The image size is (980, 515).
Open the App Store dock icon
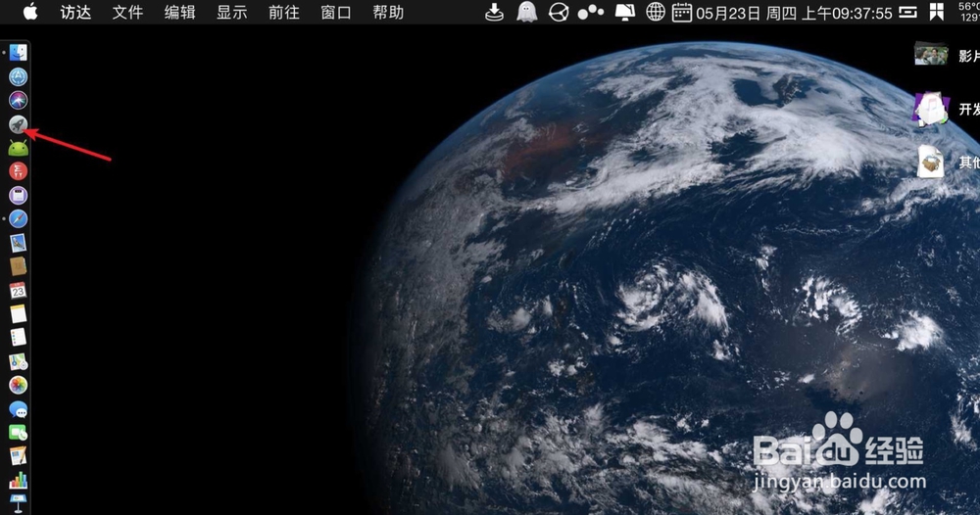18,76
